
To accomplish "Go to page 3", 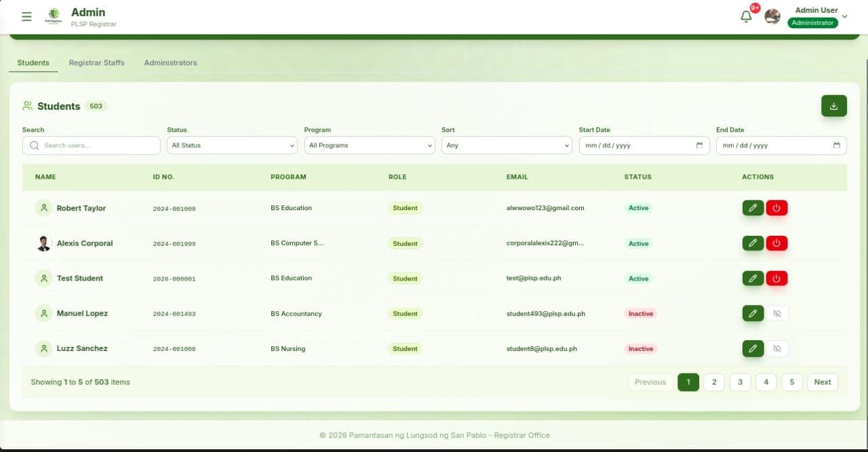I will tap(740, 382).
